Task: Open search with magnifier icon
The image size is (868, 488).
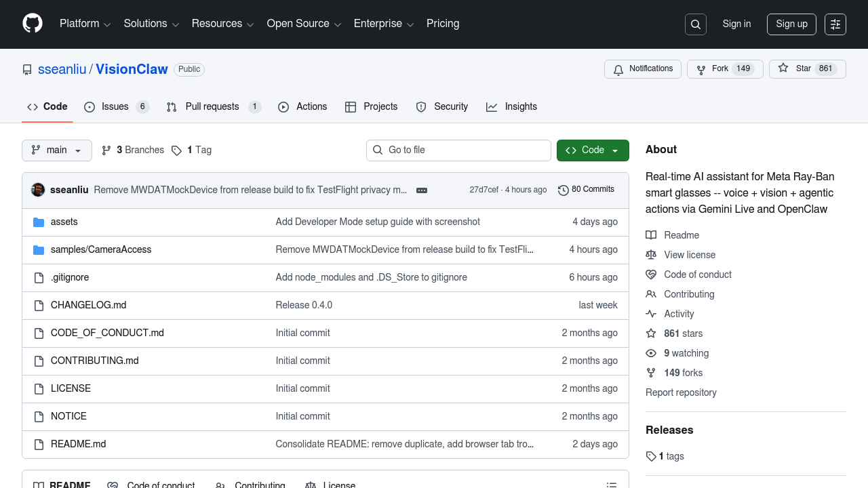Action: [696, 24]
